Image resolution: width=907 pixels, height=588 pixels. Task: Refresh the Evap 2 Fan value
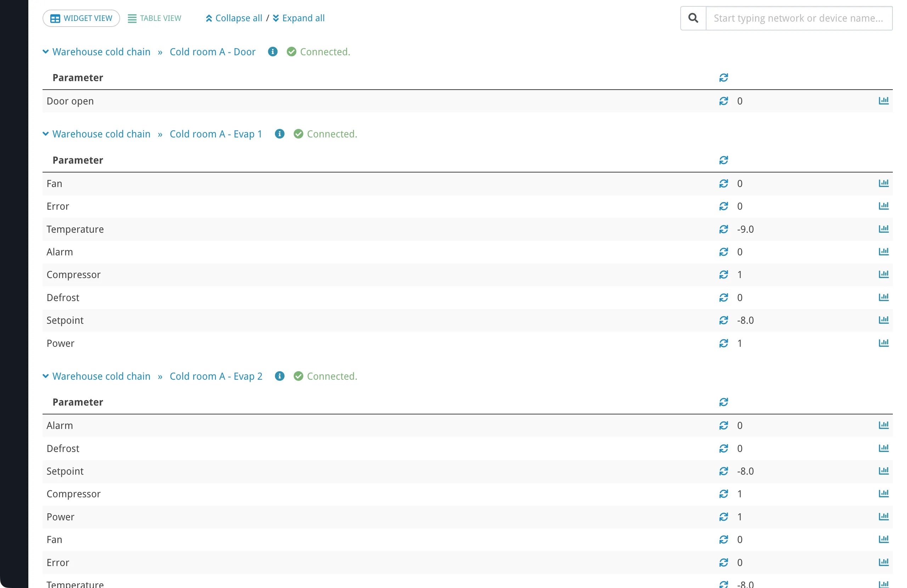(723, 539)
